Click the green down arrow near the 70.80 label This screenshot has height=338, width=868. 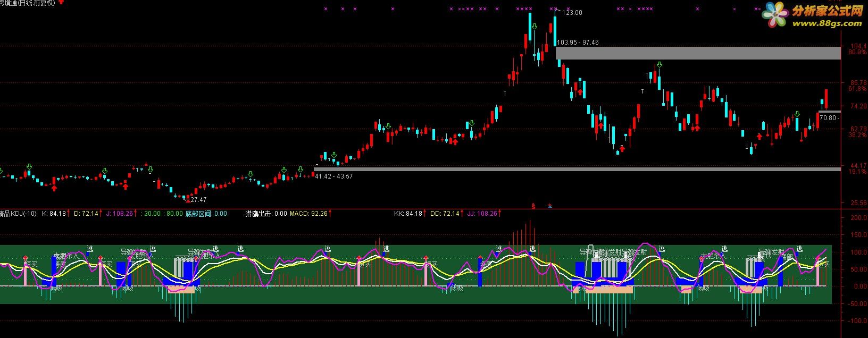point(797,114)
